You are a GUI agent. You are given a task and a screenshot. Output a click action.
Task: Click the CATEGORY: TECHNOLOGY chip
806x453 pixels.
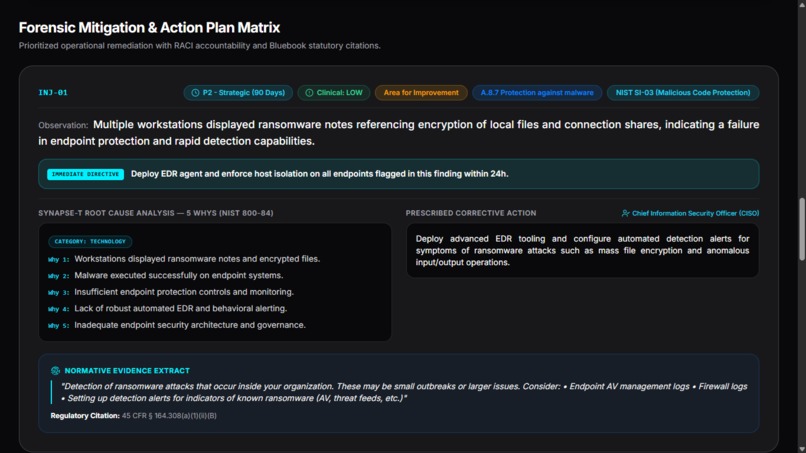point(90,242)
